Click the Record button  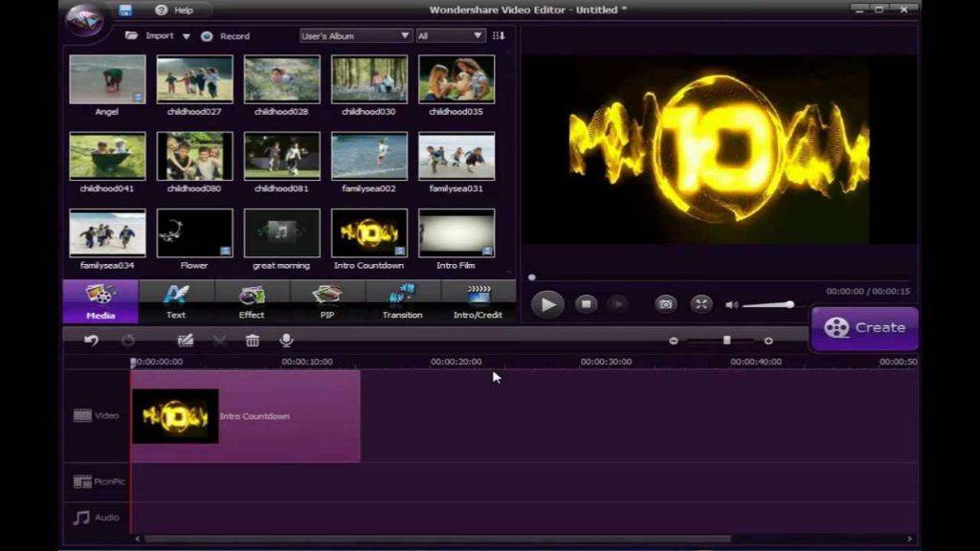(226, 36)
